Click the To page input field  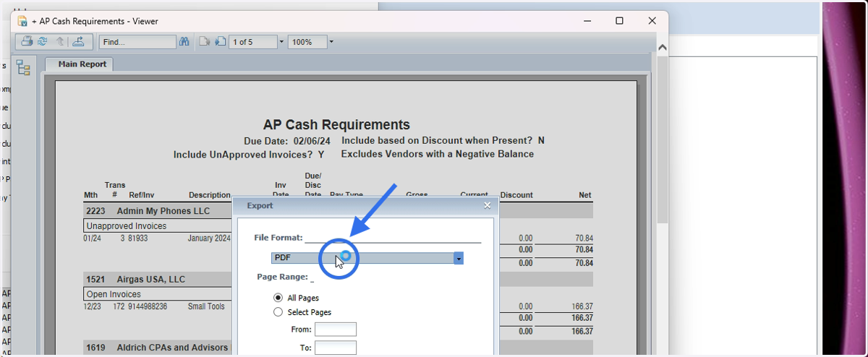point(336,348)
